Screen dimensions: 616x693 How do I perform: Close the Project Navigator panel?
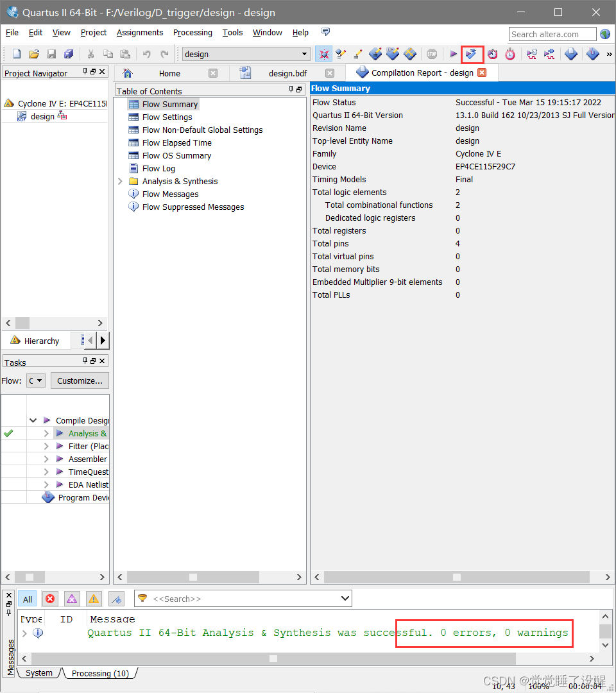point(102,72)
